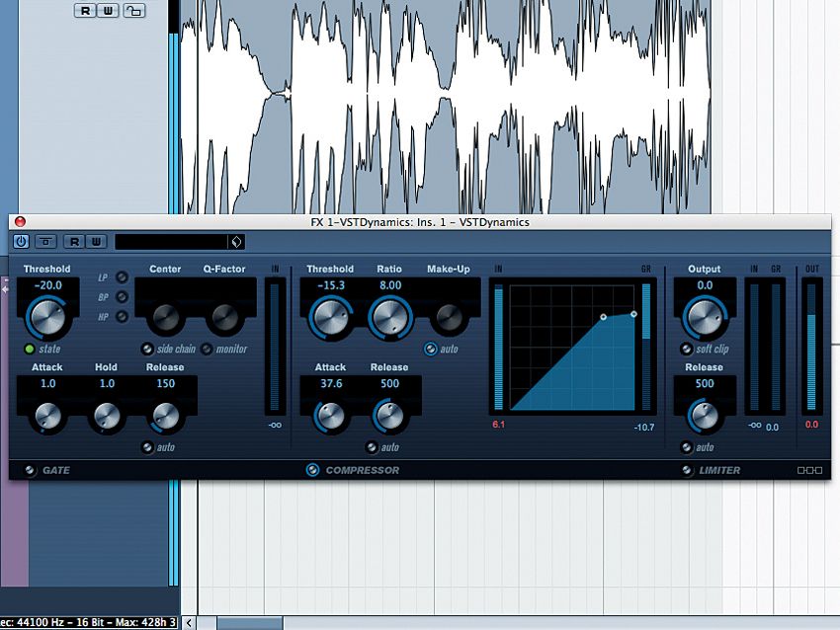Select the LP filter mode in Gate
This screenshot has height=630, width=840.
[x=122, y=277]
